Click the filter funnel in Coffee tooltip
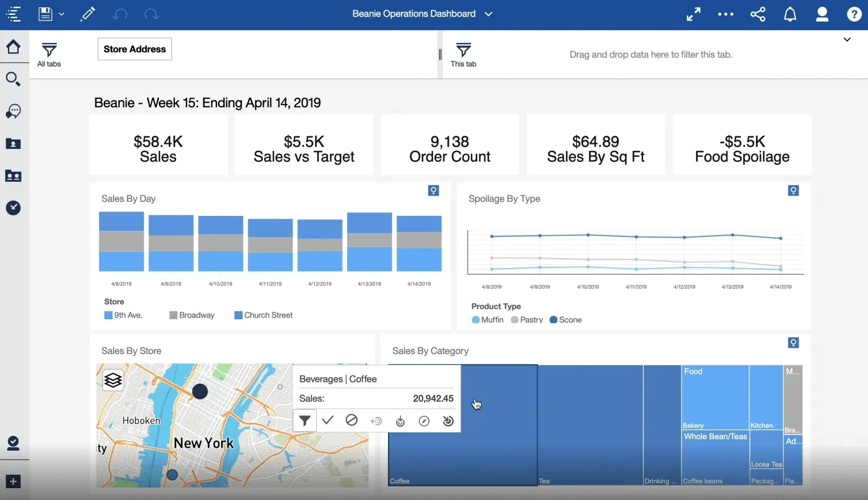The height and width of the screenshot is (500, 868). point(305,420)
